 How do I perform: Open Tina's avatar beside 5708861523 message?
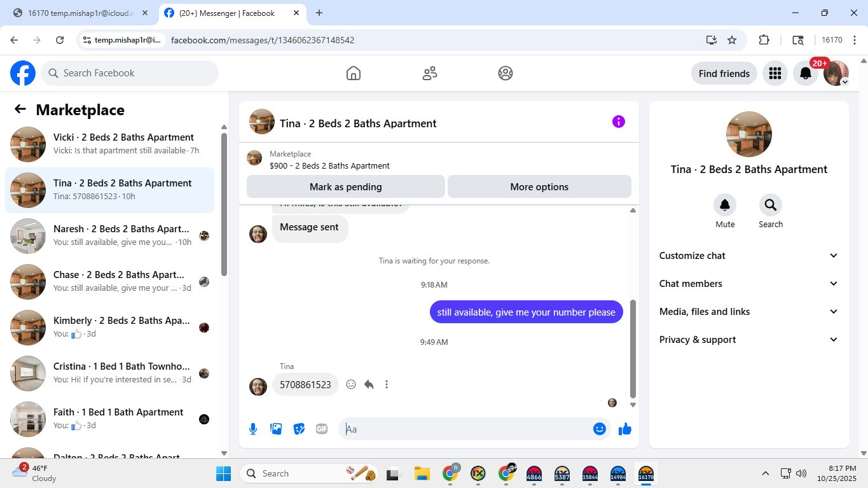coord(258,387)
